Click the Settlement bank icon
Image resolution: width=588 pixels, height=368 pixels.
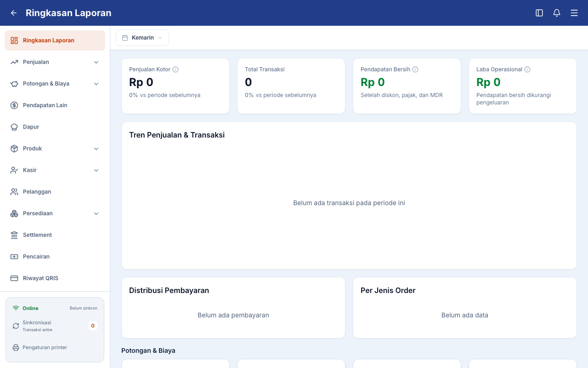click(14, 235)
